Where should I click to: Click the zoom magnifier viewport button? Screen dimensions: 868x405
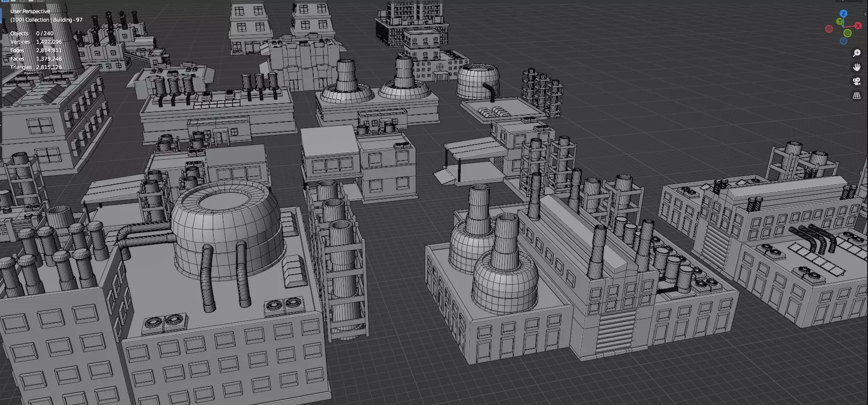857,53
